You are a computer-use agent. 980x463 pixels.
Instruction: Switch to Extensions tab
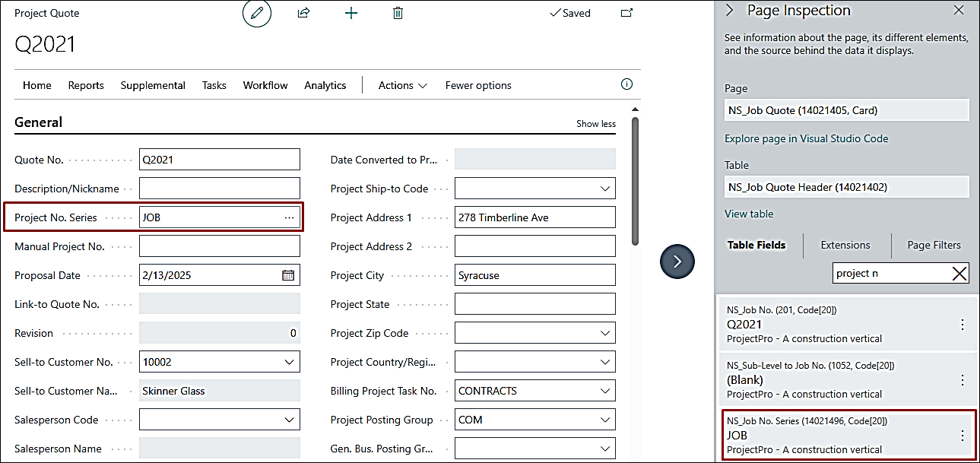tap(845, 245)
